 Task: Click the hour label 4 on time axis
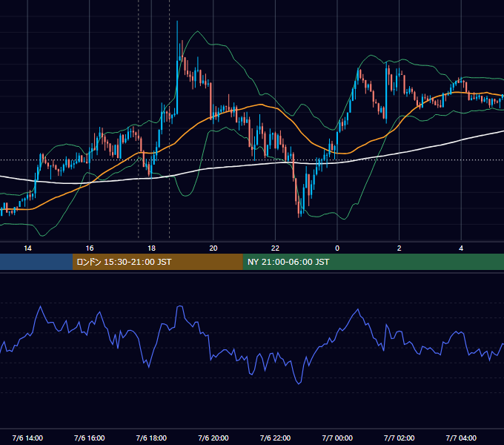pyautogui.click(x=461, y=248)
